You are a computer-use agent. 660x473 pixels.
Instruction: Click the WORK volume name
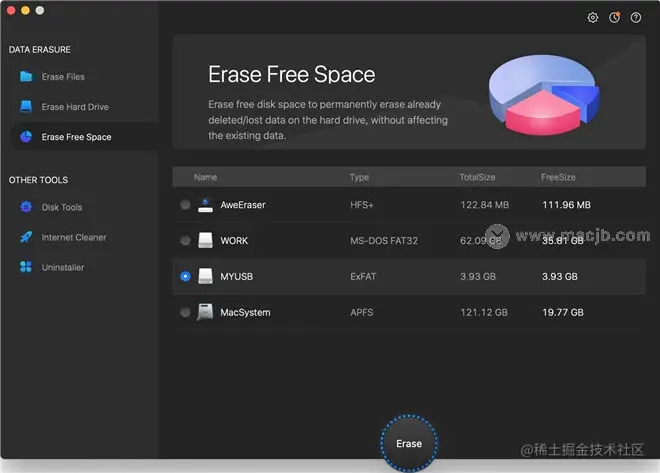click(x=234, y=241)
